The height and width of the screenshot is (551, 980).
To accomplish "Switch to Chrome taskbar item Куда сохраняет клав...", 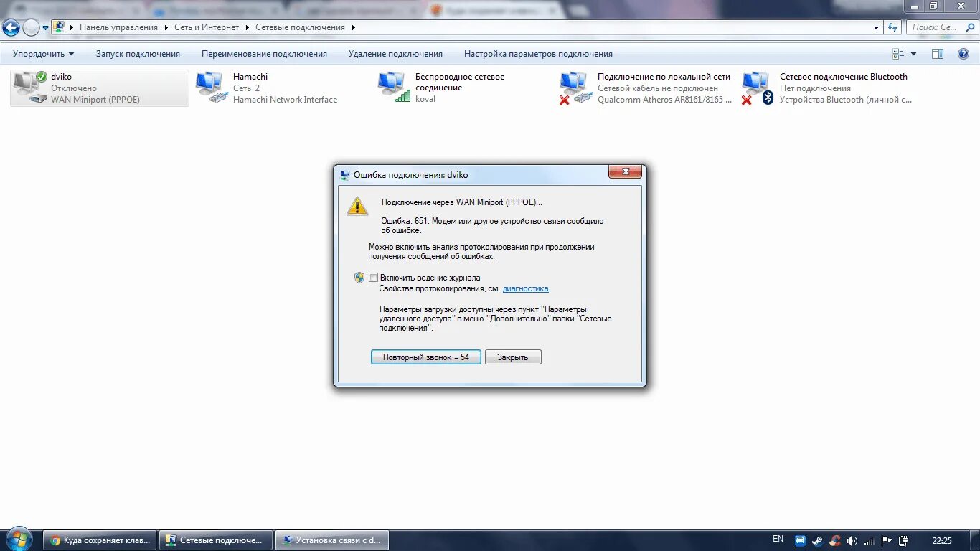I will point(100,540).
